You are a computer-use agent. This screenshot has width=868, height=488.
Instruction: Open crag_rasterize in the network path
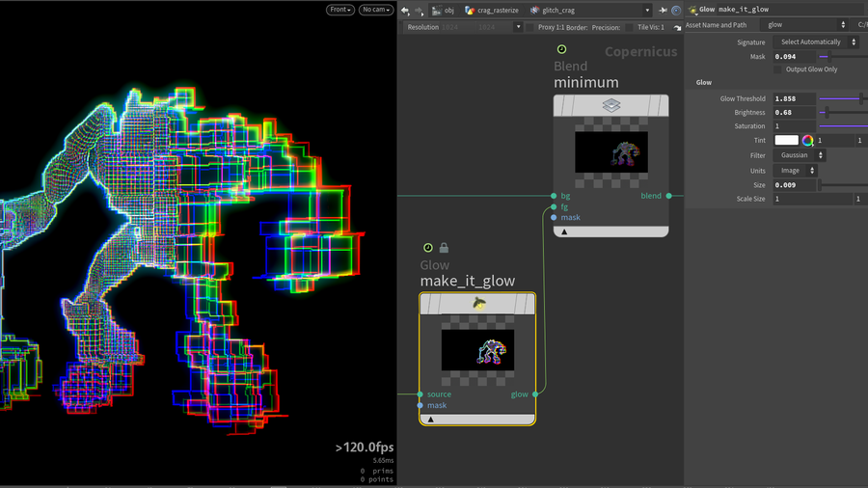492,10
